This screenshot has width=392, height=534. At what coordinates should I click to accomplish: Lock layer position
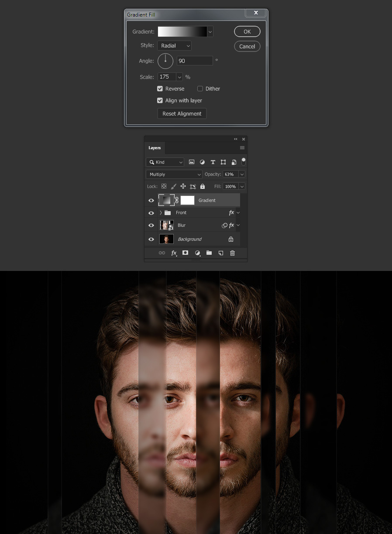183,186
